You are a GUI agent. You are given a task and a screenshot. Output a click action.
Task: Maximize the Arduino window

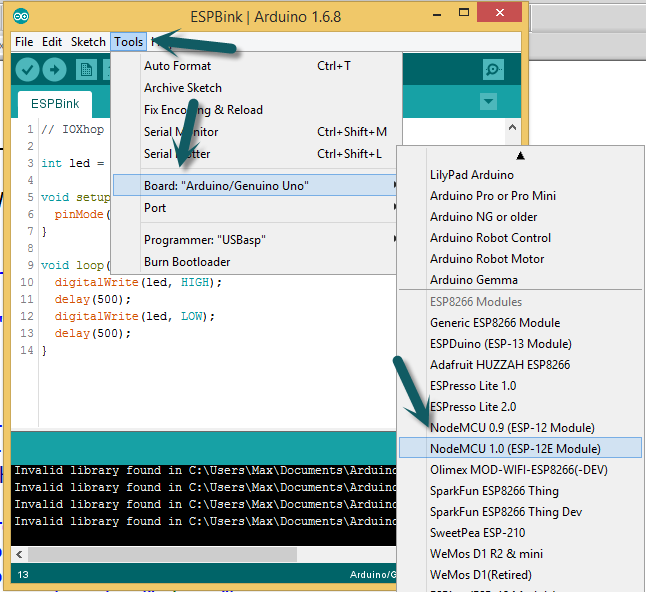point(464,13)
